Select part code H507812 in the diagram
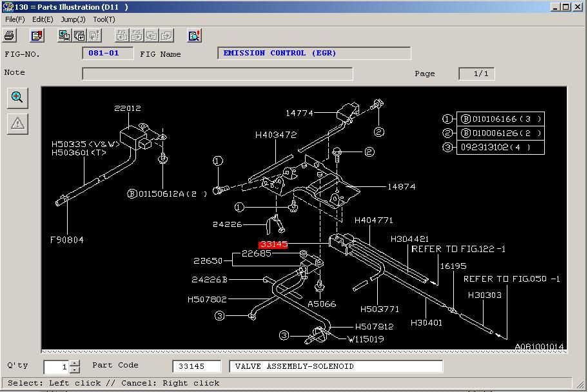 [374, 326]
